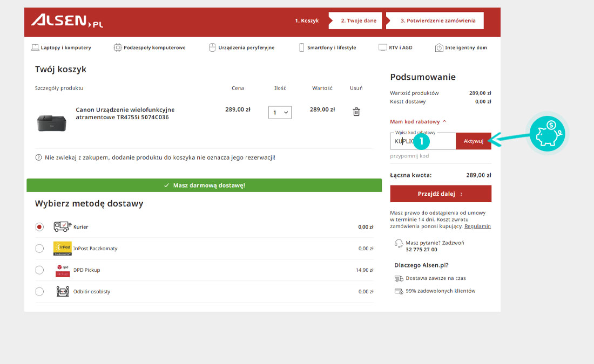Click the smart home icon
The width and height of the screenshot is (594, 364).
(x=439, y=47)
